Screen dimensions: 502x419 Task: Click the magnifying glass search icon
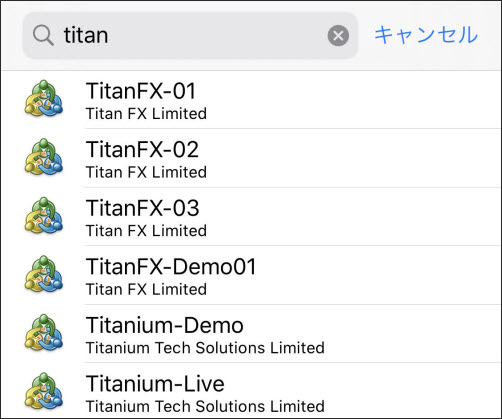(43, 35)
